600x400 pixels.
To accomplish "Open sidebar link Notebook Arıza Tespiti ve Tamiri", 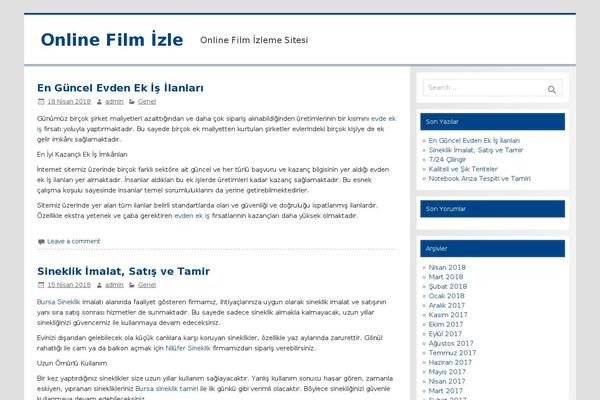I will (479, 178).
